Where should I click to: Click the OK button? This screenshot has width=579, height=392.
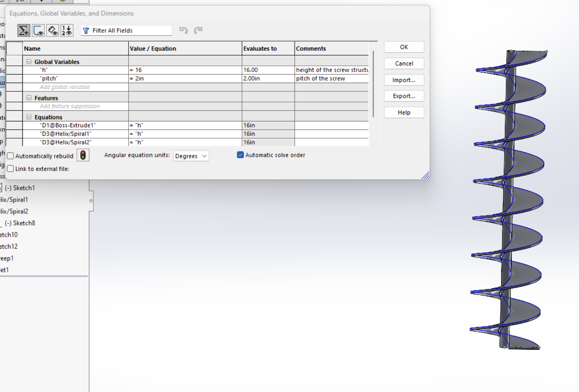(x=404, y=47)
